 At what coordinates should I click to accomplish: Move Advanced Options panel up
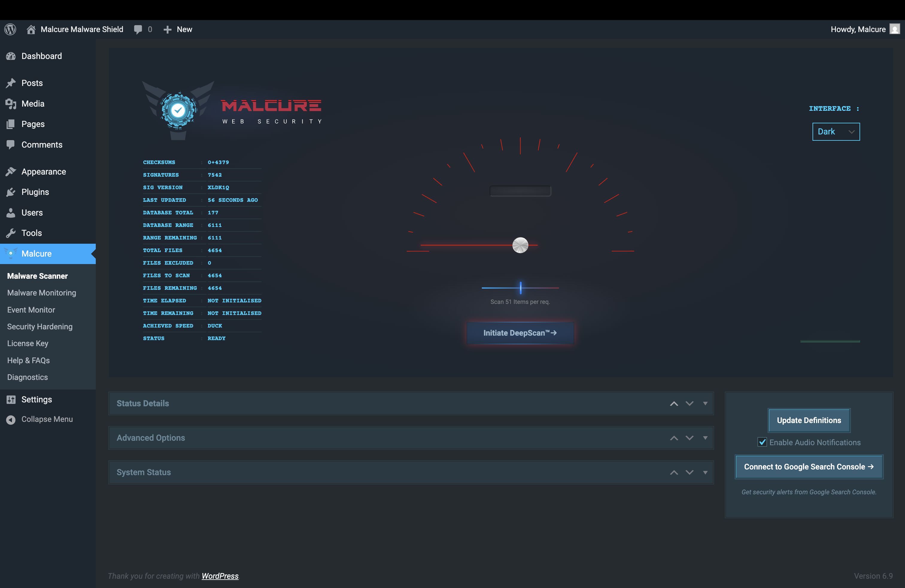(x=674, y=438)
